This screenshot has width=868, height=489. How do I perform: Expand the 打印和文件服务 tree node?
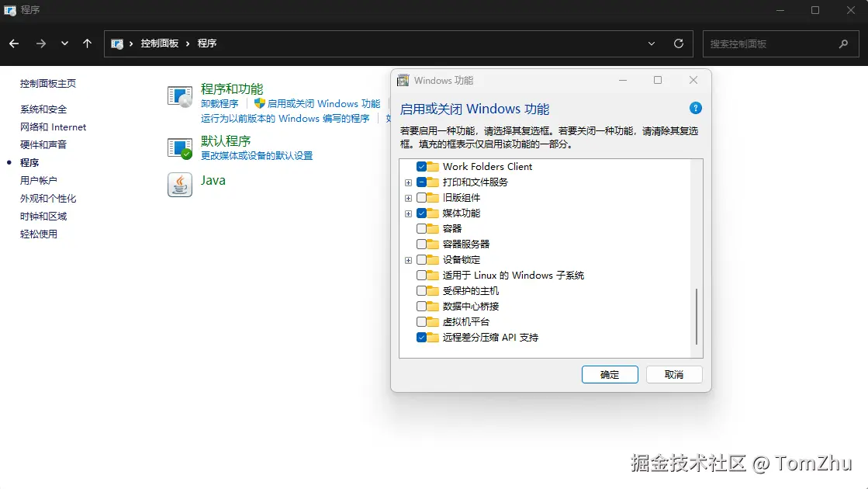click(409, 182)
